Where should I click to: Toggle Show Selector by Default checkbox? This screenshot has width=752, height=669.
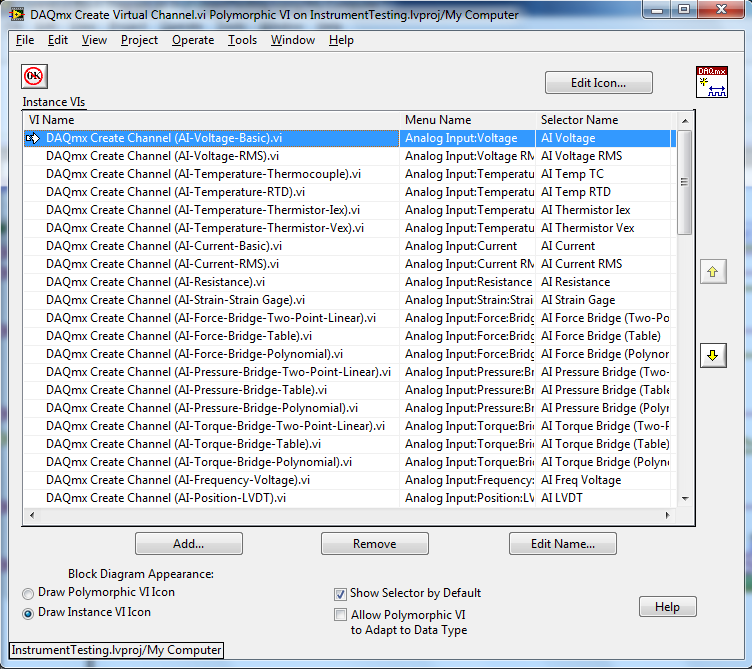point(340,594)
